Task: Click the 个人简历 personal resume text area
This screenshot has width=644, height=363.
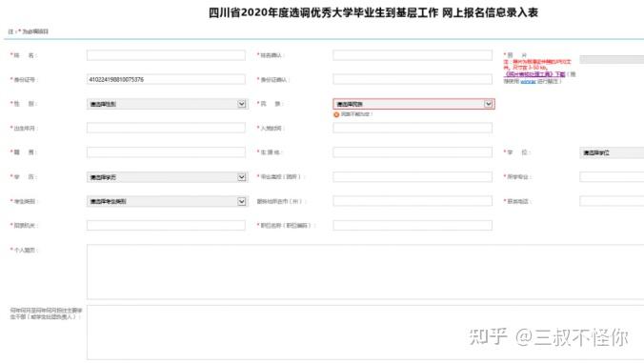Action: click(365, 272)
